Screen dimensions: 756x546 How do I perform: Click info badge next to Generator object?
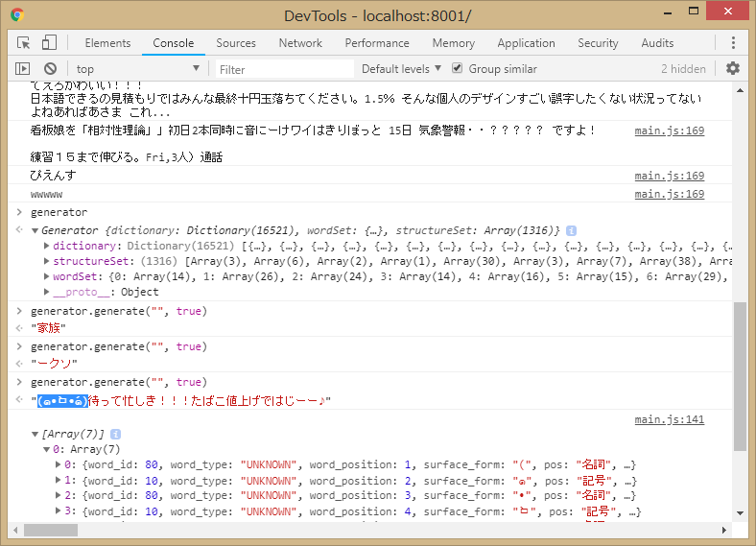click(x=572, y=231)
